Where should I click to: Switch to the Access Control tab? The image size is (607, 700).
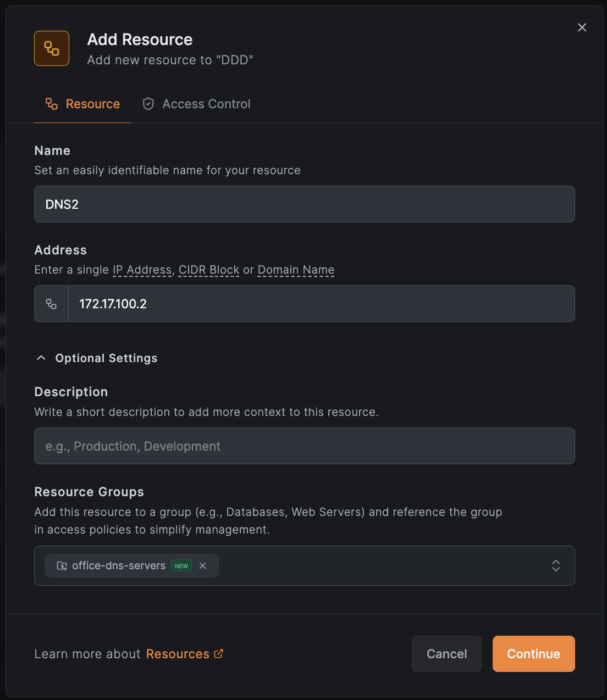tap(206, 104)
